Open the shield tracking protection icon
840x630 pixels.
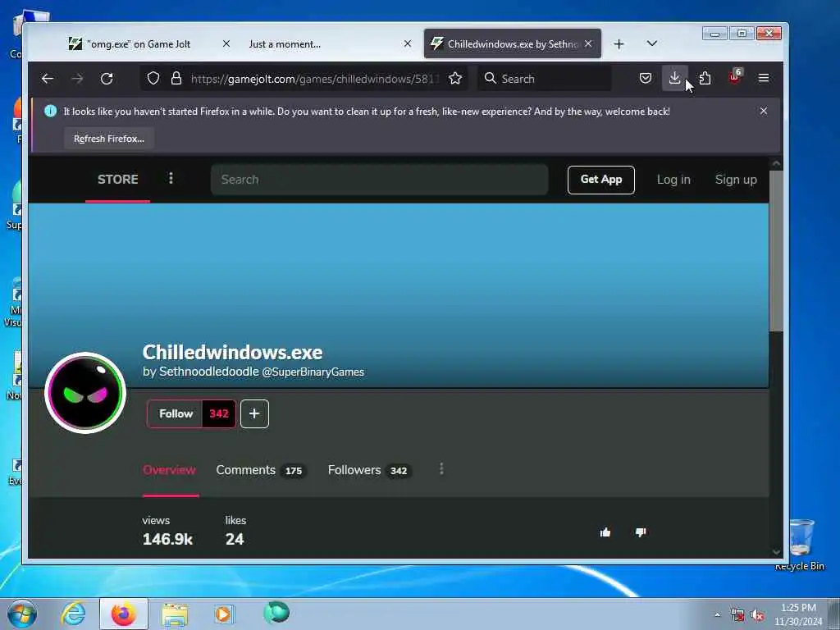[x=153, y=78]
